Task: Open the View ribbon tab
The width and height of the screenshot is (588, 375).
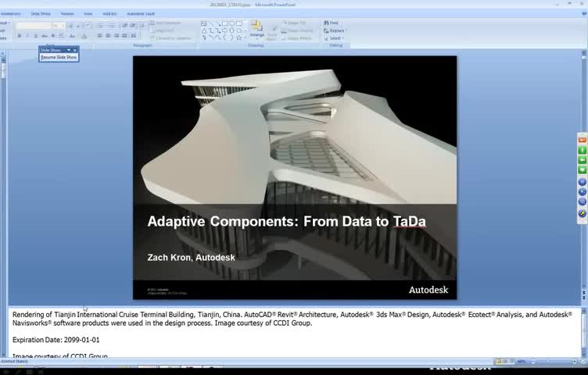Action: tap(88, 14)
